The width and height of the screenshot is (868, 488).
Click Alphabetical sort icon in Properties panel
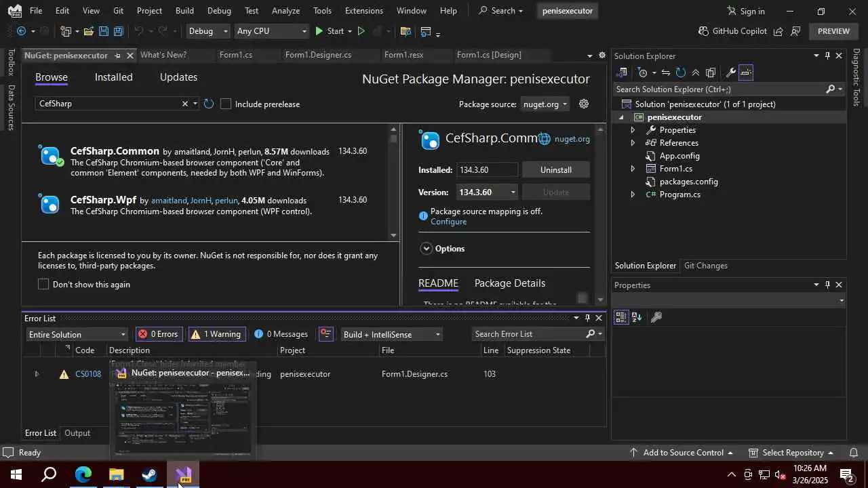tap(637, 317)
